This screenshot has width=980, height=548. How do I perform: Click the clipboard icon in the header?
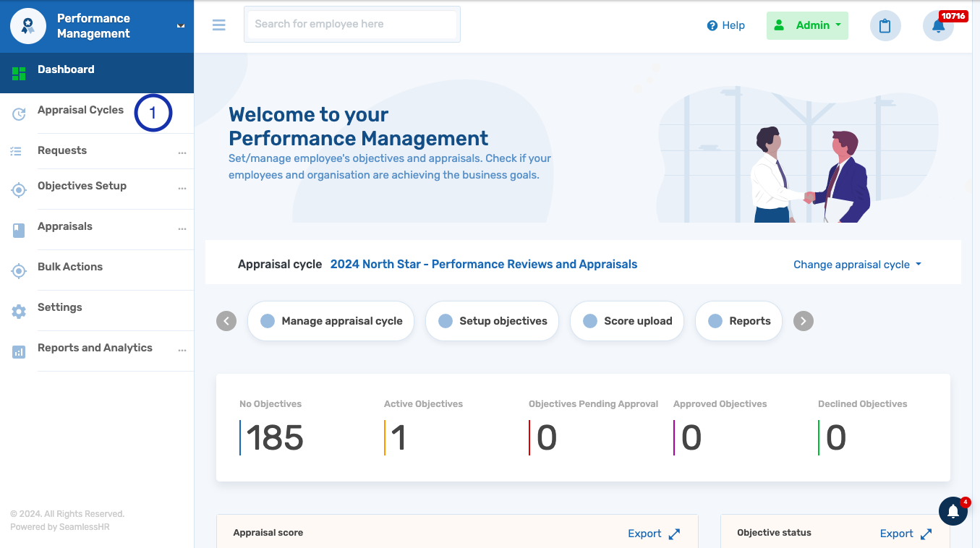[885, 25]
